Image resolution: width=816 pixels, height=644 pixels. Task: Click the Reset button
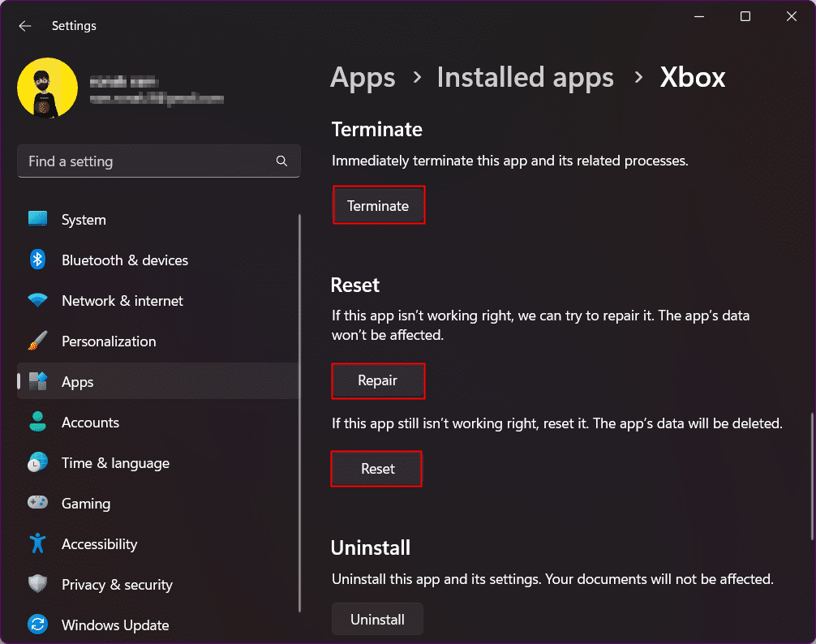tap(377, 469)
